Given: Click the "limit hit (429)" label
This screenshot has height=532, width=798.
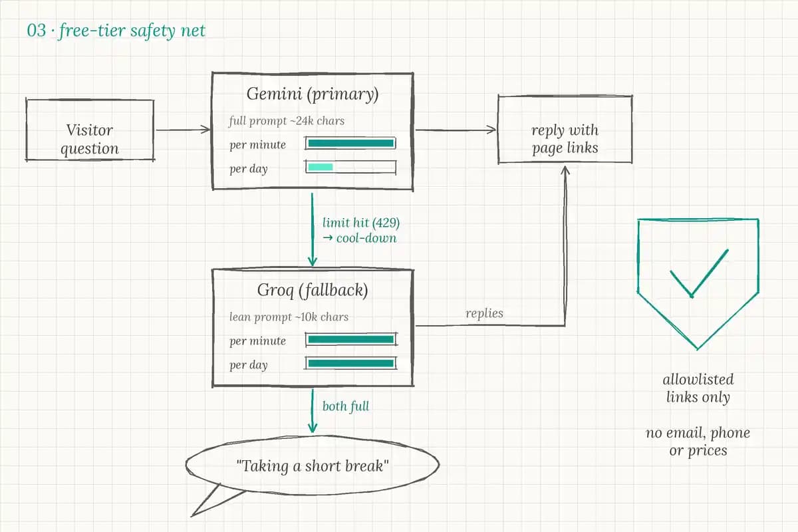Looking at the screenshot, I should [360, 223].
